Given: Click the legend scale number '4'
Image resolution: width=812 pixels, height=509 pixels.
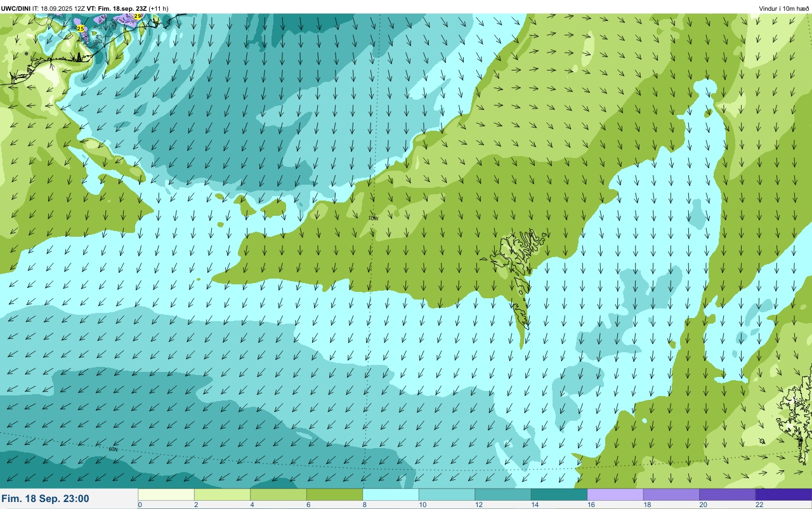Looking at the screenshot, I should tap(252, 505).
